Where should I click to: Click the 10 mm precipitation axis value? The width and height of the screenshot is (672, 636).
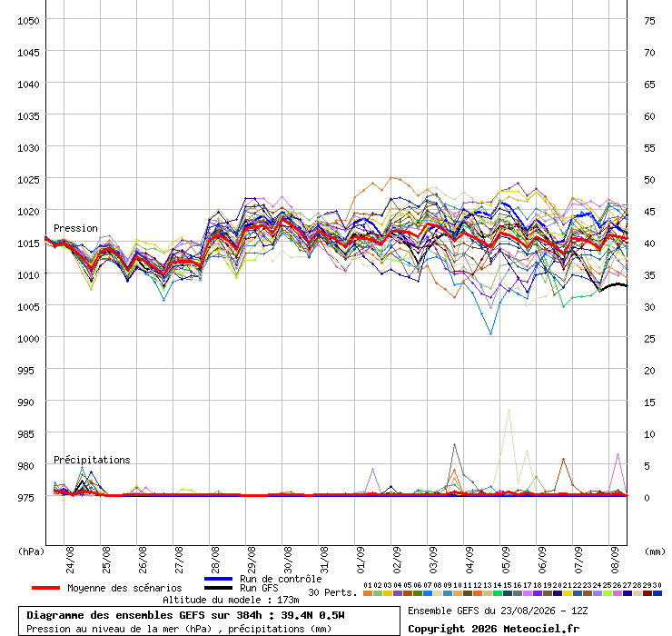coord(649,434)
